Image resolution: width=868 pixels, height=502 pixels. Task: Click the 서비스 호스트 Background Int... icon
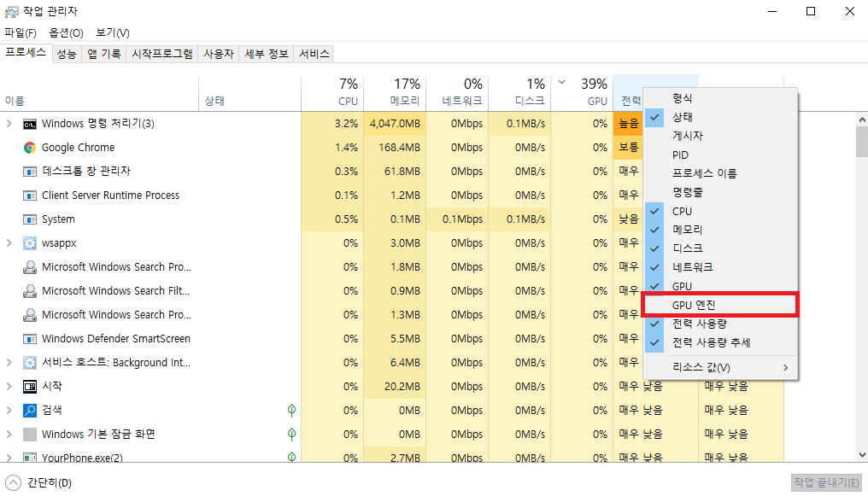(29, 363)
